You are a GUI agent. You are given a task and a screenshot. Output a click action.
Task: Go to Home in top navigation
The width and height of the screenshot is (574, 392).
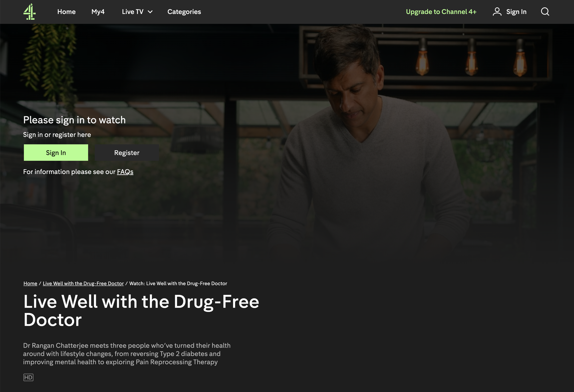tap(66, 12)
